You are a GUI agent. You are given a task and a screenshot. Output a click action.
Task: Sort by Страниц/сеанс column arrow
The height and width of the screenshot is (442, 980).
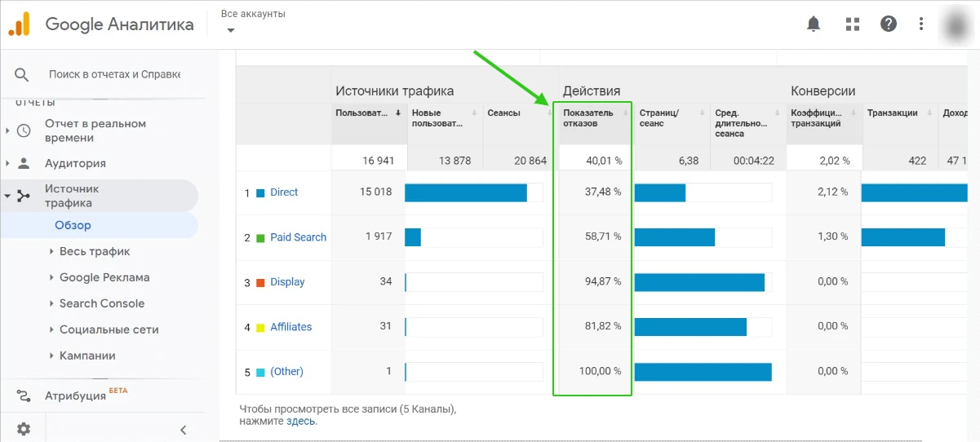pos(703,113)
